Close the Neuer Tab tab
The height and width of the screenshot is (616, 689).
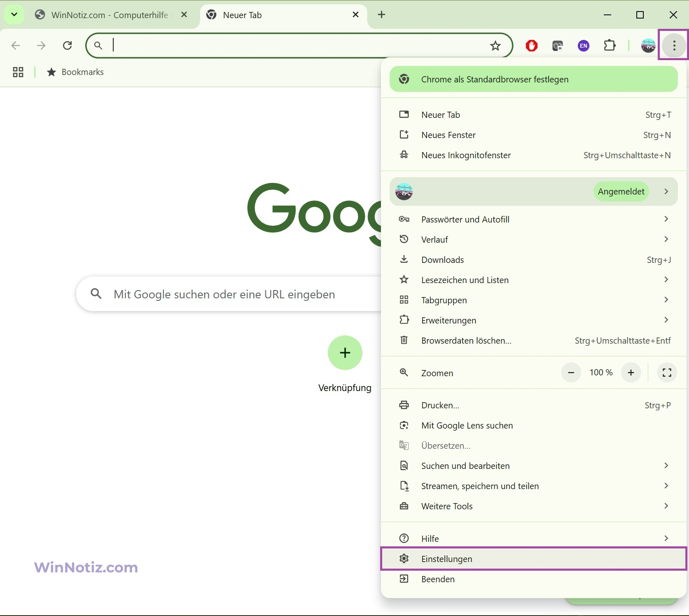point(356,15)
